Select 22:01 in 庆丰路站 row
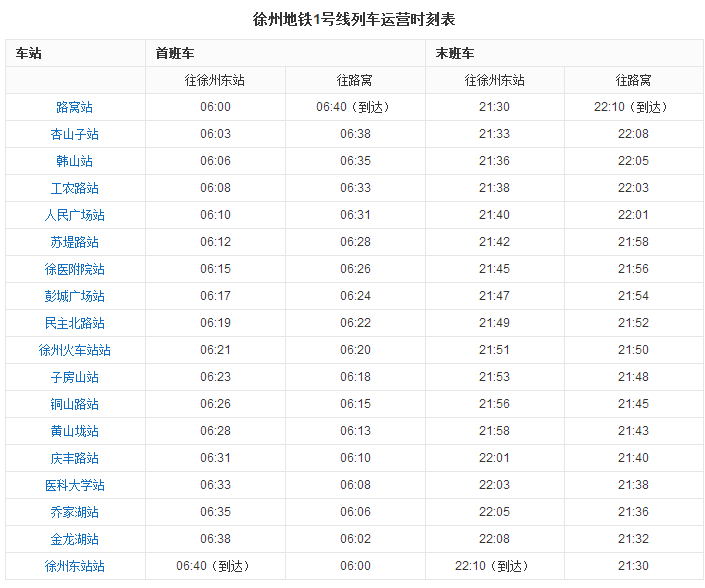This screenshot has height=588, width=705. tap(494, 458)
